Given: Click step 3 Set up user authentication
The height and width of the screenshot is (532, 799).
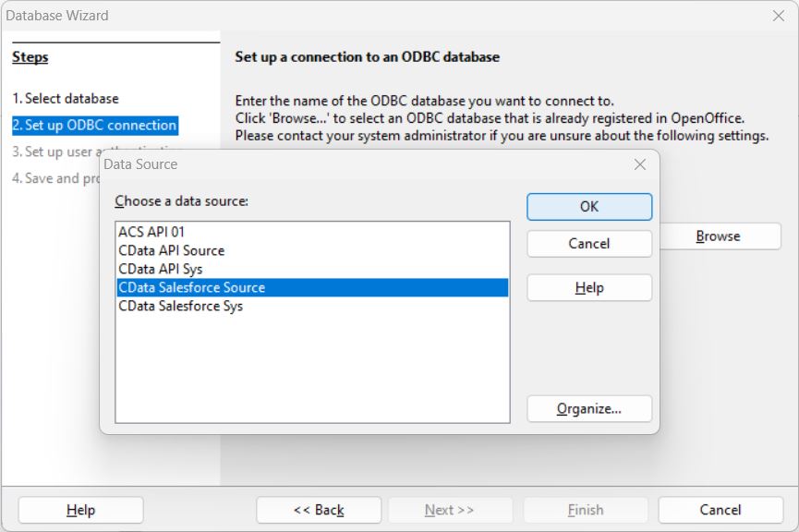Looking at the screenshot, I should 55,151.
